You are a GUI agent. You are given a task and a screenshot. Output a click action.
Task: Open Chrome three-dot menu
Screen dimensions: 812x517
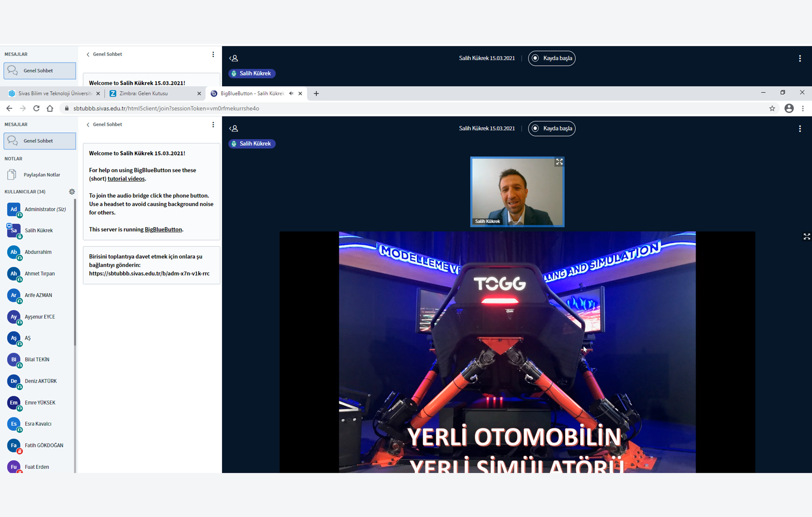click(x=803, y=108)
